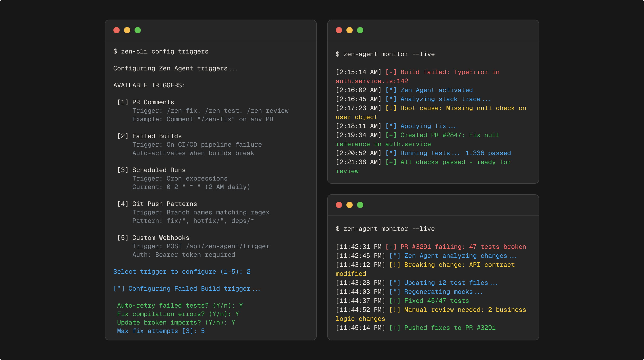Click red close dot on config triggers window
Image resolution: width=644 pixels, height=360 pixels.
click(x=117, y=30)
